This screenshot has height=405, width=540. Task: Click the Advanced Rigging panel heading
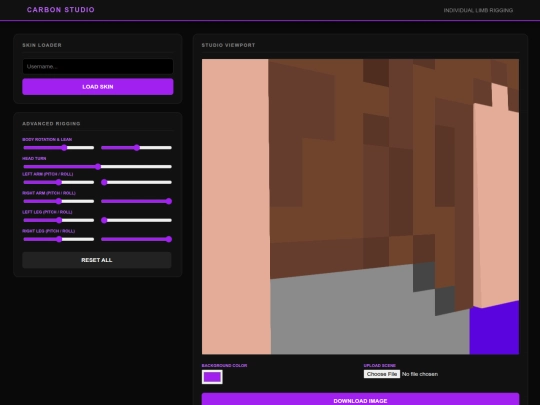51,124
